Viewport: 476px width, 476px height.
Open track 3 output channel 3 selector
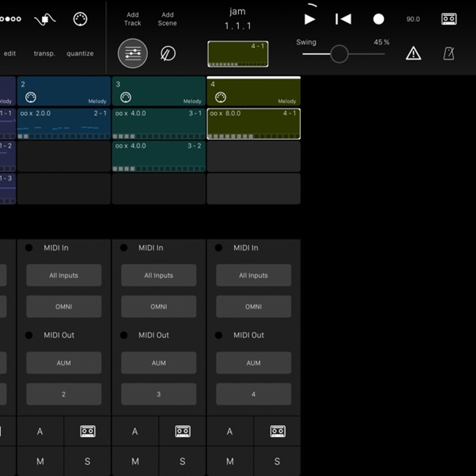pos(159,394)
